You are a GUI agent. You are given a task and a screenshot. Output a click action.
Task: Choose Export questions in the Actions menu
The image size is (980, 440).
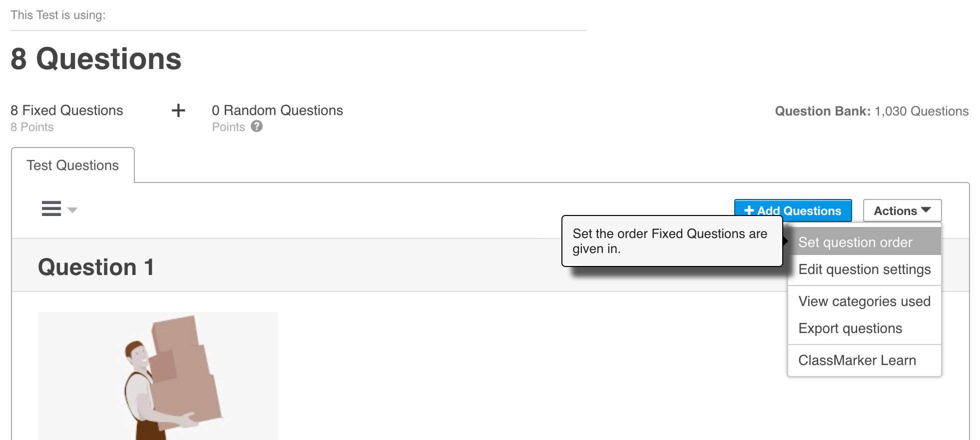(x=850, y=328)
